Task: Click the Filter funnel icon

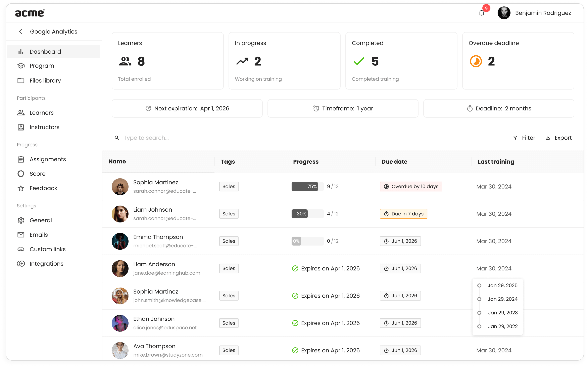Action: (x=515, y=138)
